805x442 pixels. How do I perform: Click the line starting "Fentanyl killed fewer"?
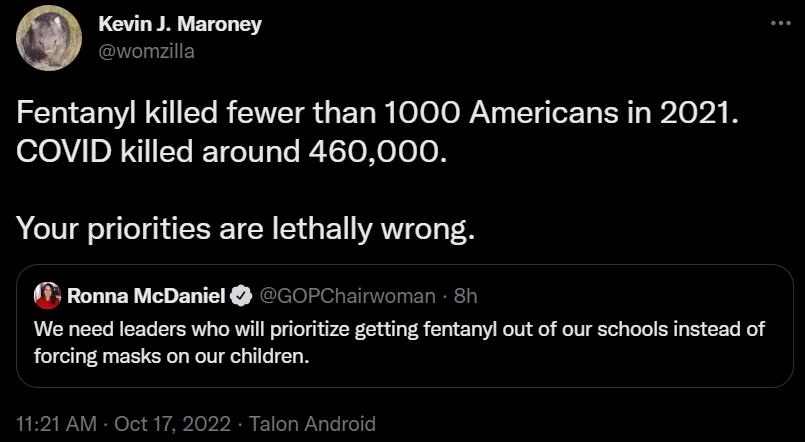coord(378,113)
